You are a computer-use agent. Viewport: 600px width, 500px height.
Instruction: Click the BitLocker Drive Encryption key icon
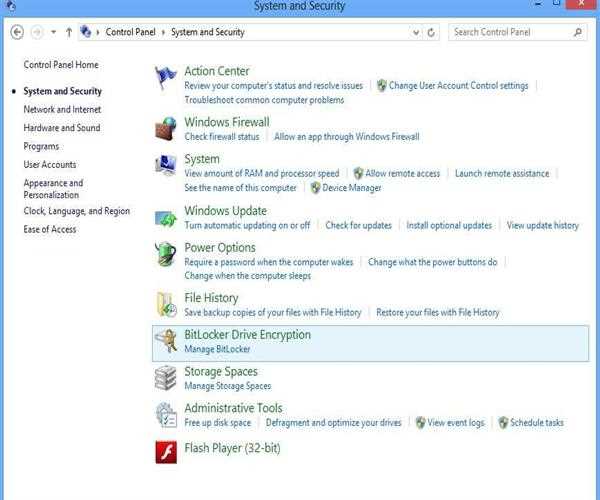pos(166,342)
